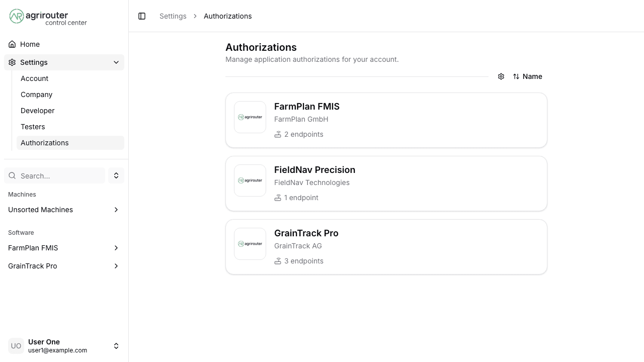Collapse the Settings section in sidebar
The image size is (644, 362).
coord(116,62)
